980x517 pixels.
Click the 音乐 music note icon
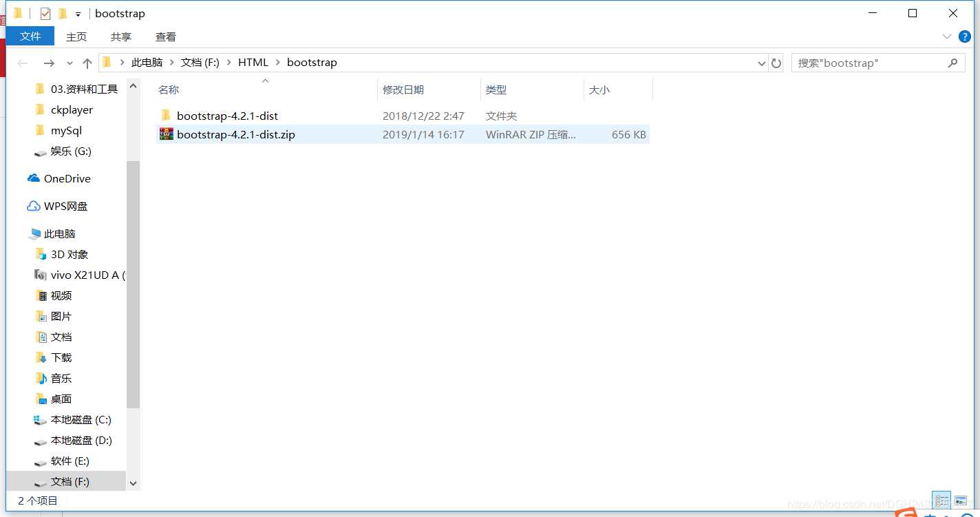[x=41, y=378]
